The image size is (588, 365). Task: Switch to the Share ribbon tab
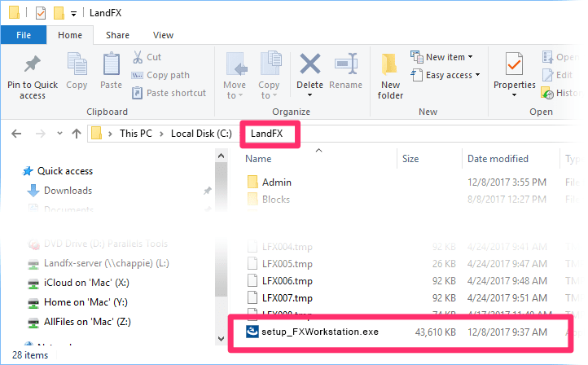click(117, 35)
